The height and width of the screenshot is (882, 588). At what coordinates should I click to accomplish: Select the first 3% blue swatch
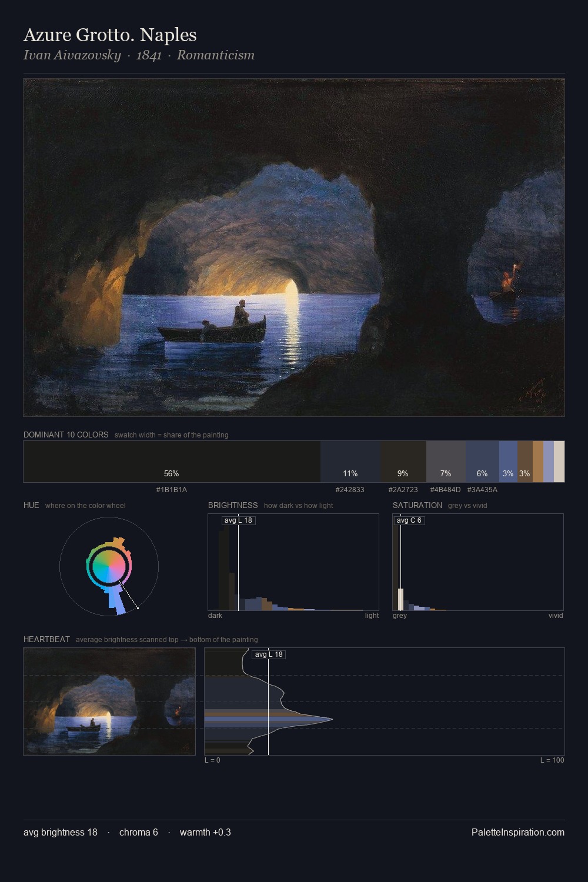point(508,462)
